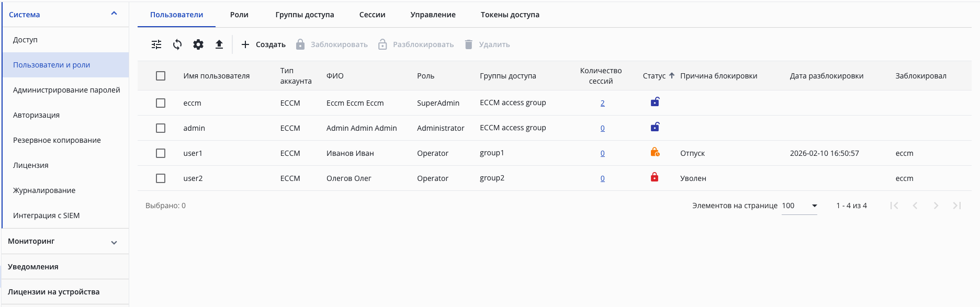Viewport: 980px width, 307px height.
Task: Open column settings gear icon
Action: click(198, 44)
